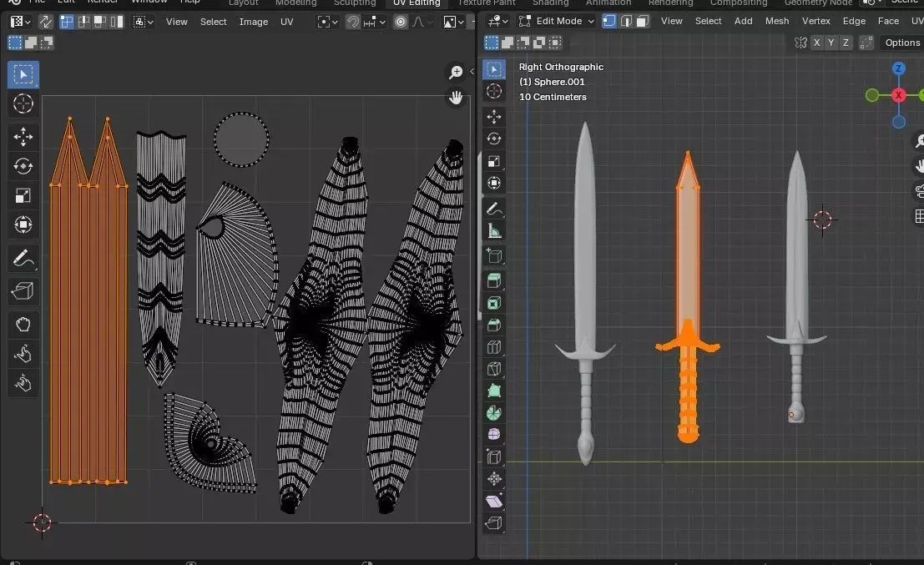
Task: Toggle UV sync selection
Action: (45, 22)
